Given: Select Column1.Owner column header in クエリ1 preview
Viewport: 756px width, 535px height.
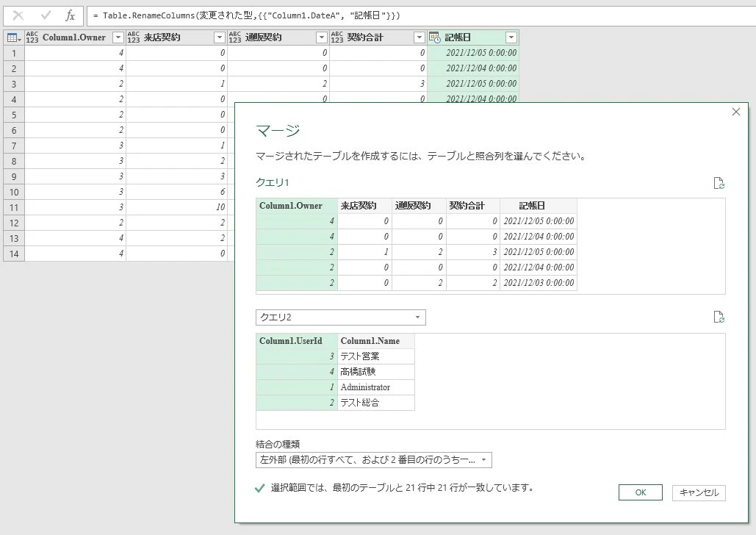Looking at the screenshot, I should pos(297,206).
